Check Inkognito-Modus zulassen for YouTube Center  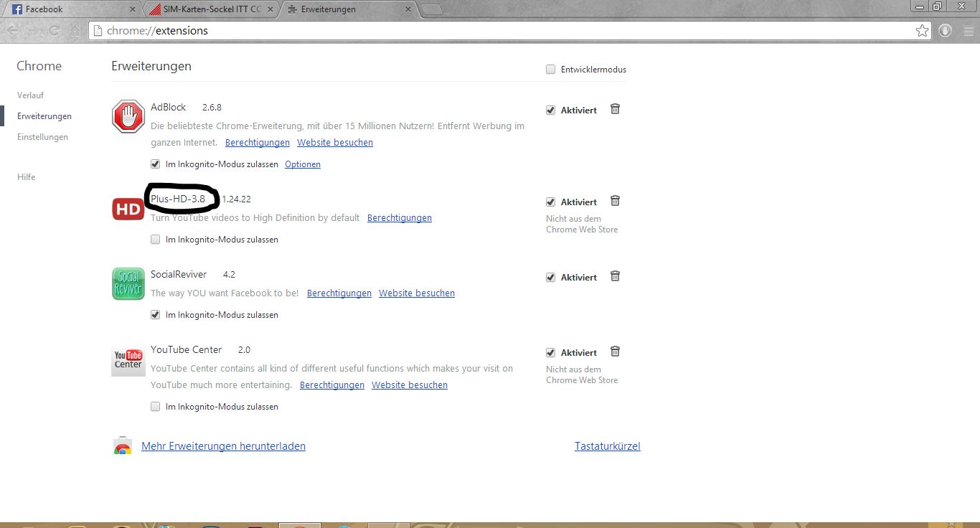[156, 407]
